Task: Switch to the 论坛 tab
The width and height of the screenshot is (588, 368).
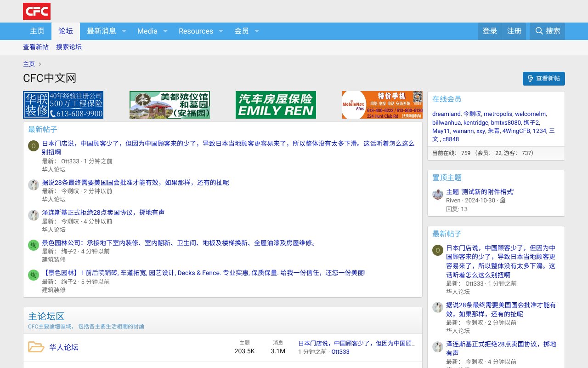Action: 65,31
